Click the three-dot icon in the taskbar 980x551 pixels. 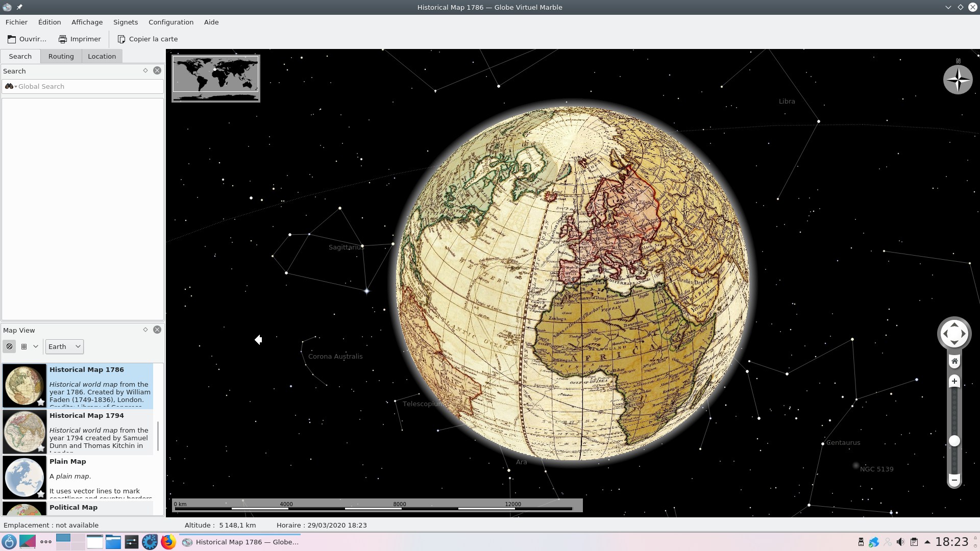coord(46,542)
